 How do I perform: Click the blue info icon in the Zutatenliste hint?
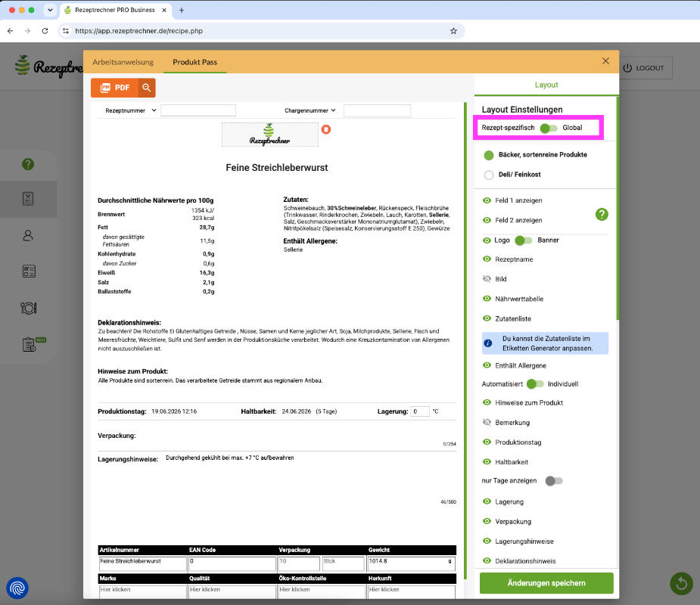tap(488, 343)
